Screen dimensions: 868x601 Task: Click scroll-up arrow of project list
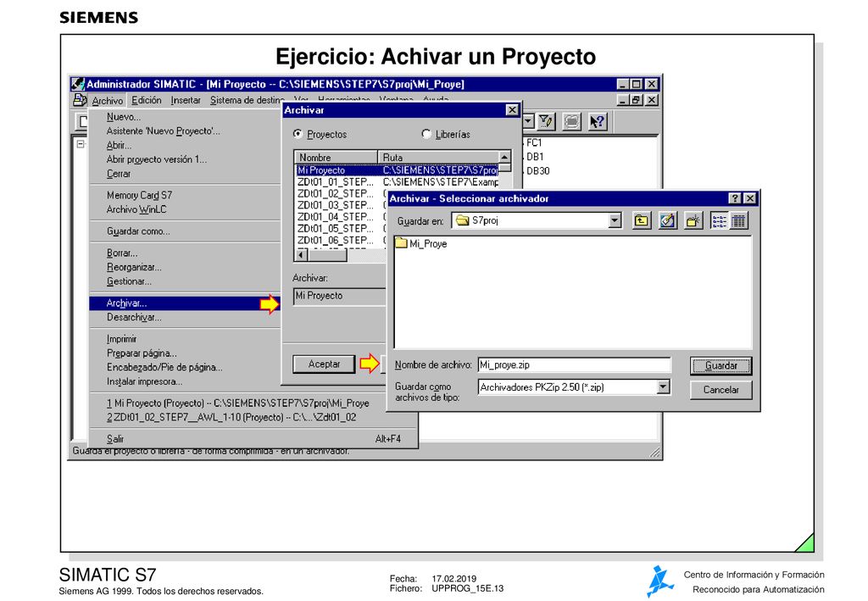click(504, 158)
